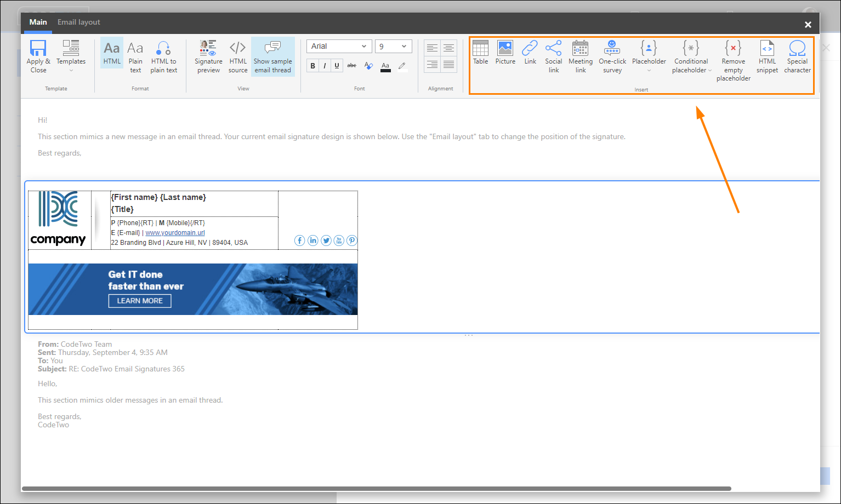
Task: Expand the Conditional placeholder menu
Action: coord(691,56)
